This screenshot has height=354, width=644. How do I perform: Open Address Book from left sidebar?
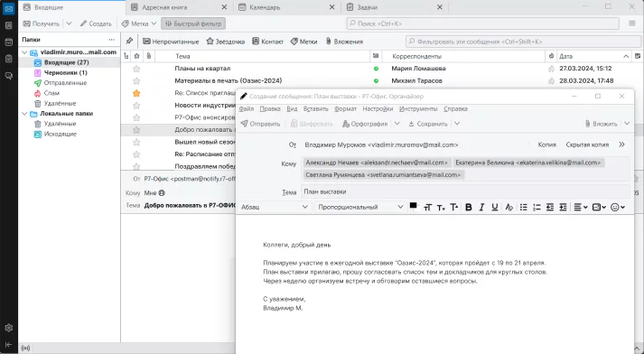point(9,25)
